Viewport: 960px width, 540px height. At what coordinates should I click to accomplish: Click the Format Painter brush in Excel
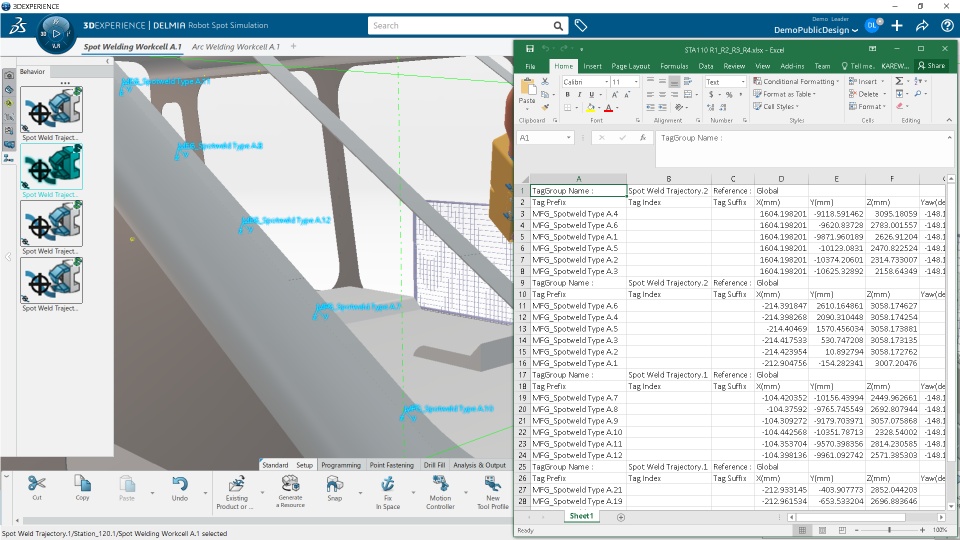(545, 107)
